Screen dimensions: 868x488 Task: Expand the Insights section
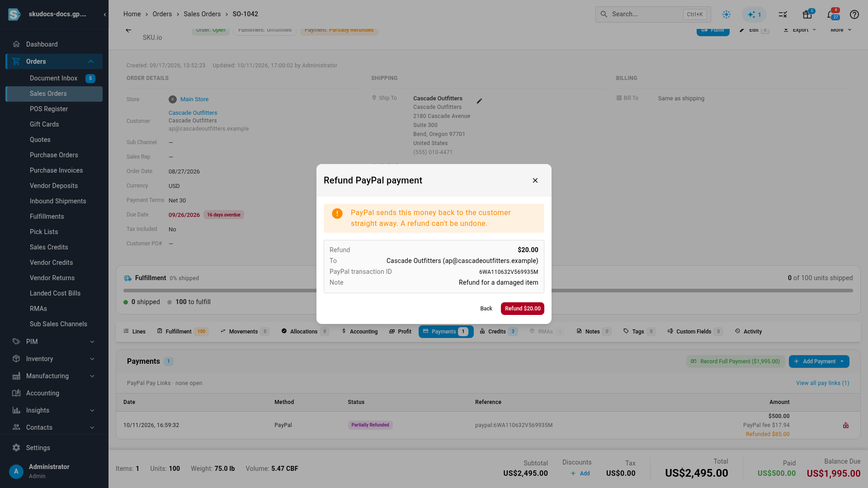[x=54, y=410]
